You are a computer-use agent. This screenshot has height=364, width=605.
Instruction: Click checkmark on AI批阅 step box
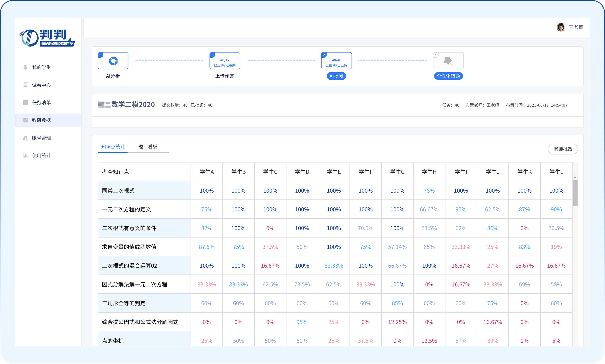pyautogui.click(x=324, y=55)
